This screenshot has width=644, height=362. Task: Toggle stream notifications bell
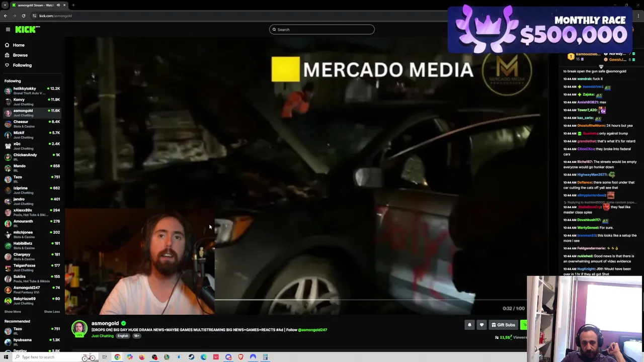tap(469, 325)
